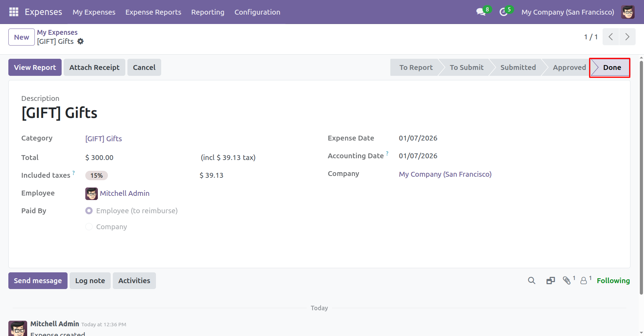Open the activities clock icon
Image resolution: width=644 pixels, height=336 pixels.
pos(503,12)
